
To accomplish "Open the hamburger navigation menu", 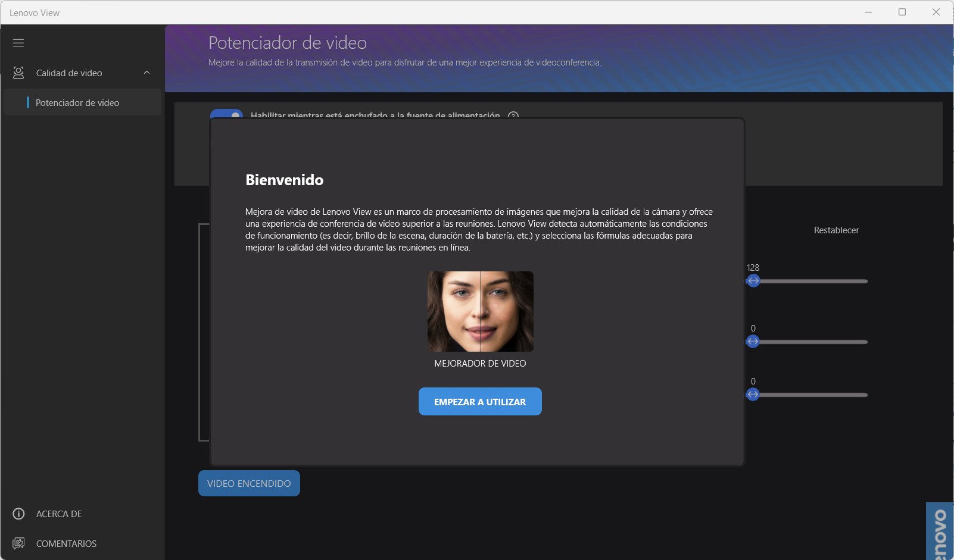I will (x=18, y=43).
